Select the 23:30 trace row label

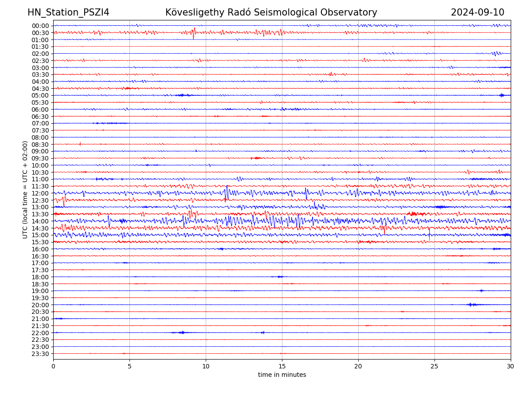(40, 354)
